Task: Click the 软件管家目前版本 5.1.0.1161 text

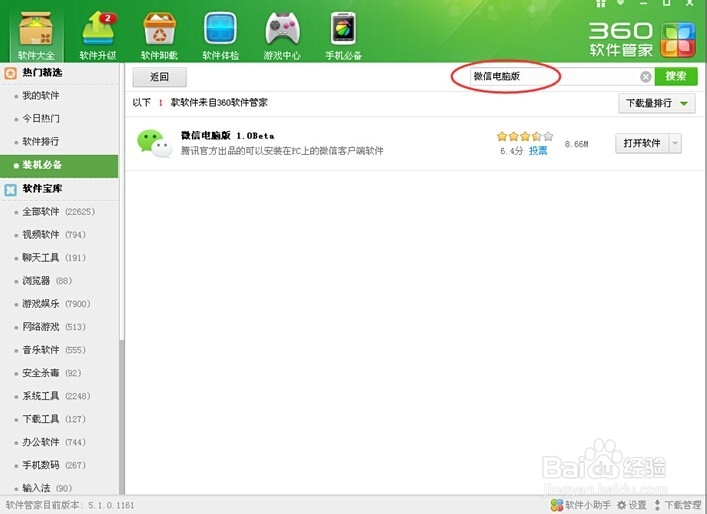Action: [x=70, y=505]
